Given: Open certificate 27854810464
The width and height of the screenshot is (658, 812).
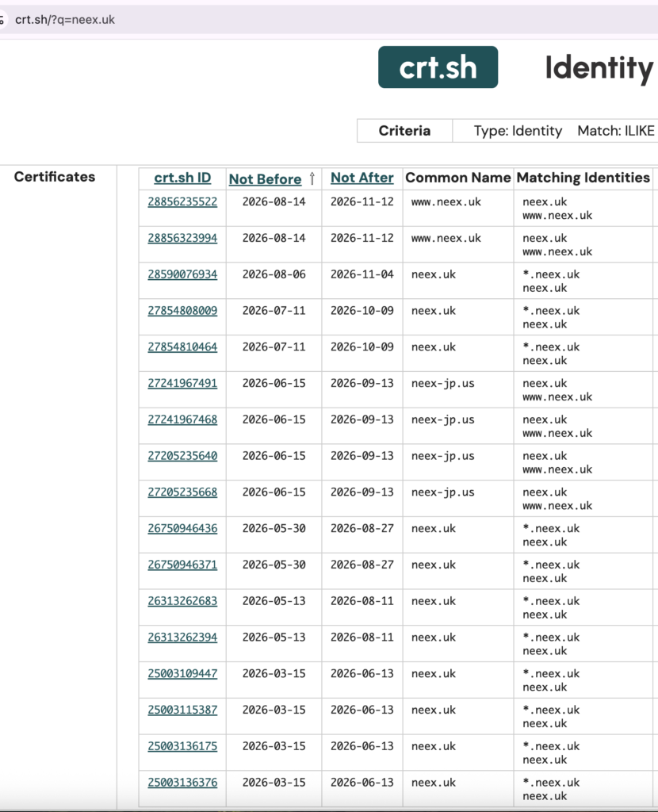Looking at the screenshot, I should 182,347.
